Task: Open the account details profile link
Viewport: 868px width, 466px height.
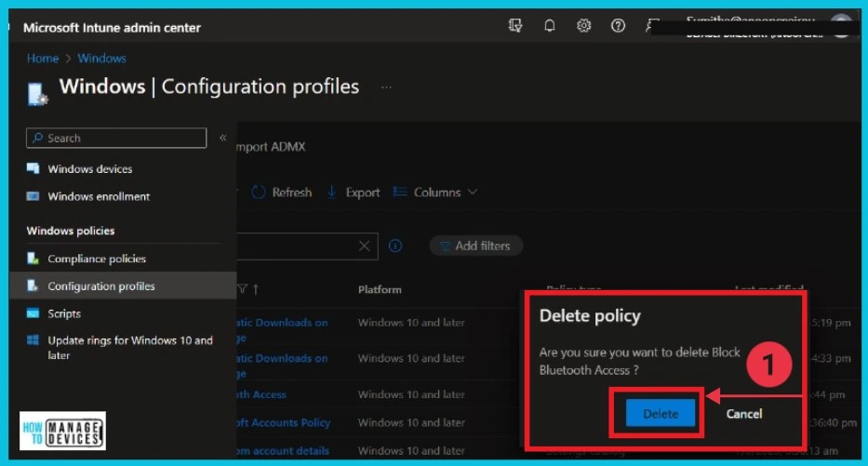Action: point(284,450)
